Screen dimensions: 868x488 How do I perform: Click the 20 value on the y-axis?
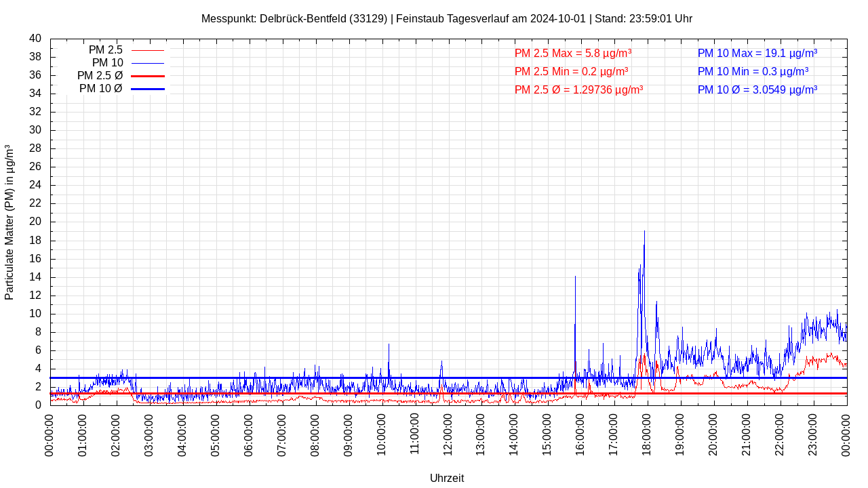[35, 222]
